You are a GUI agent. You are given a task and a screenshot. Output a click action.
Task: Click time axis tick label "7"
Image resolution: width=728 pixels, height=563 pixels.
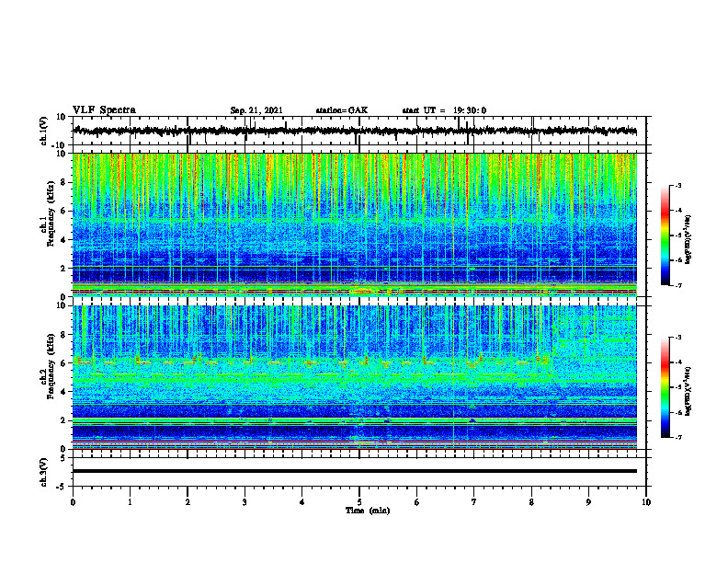click(x=474, y=502)
